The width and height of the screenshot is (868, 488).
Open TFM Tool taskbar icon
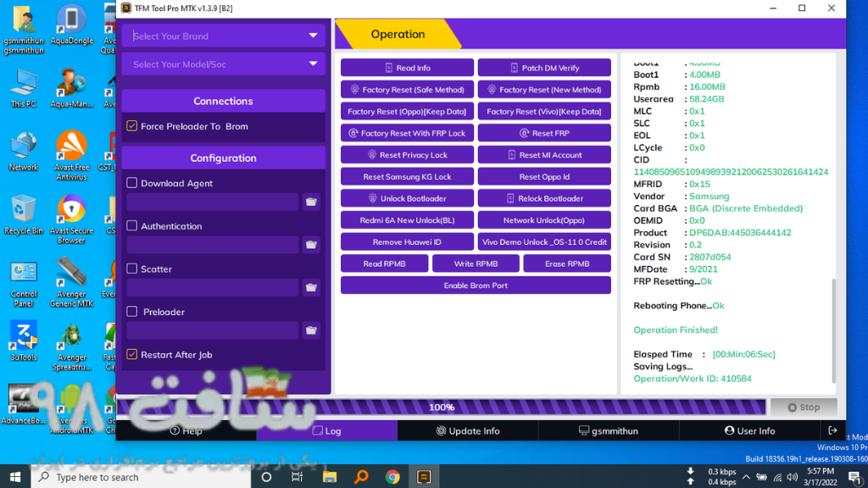coord(424,477)
